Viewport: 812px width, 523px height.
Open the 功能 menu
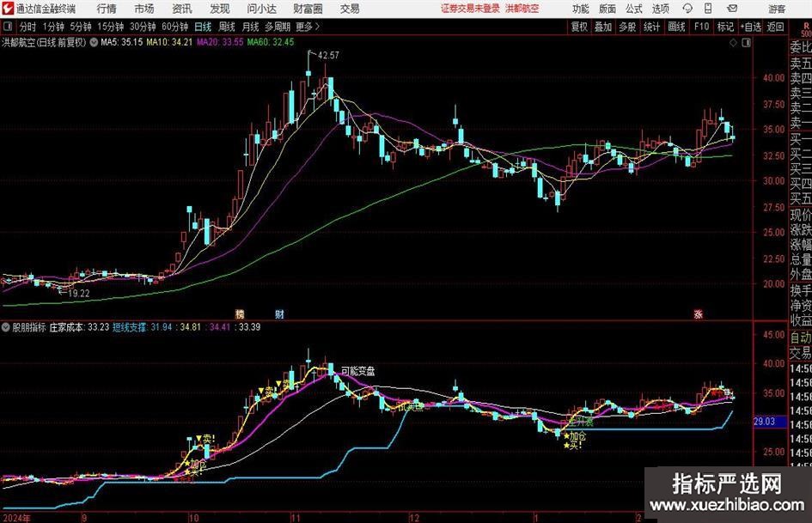581,9
